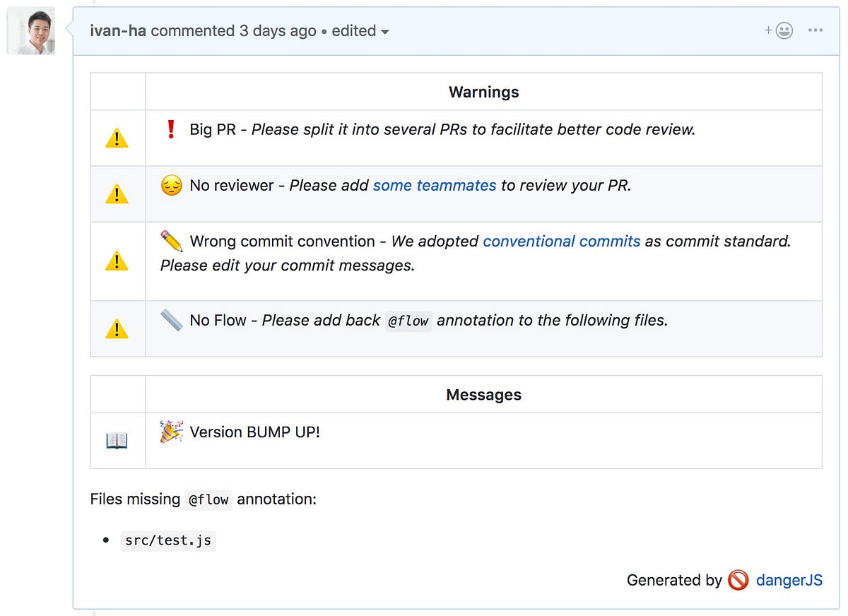This screenshot has width=848, height=616.
Task: Open the conventional commits link
Action: click(561, 241)
